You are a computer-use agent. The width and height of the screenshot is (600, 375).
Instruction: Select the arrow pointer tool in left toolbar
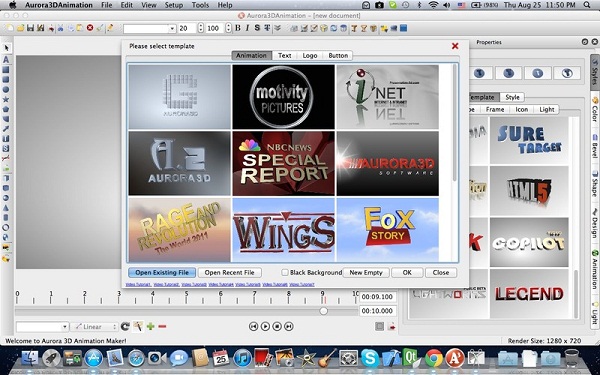[6, 48]
